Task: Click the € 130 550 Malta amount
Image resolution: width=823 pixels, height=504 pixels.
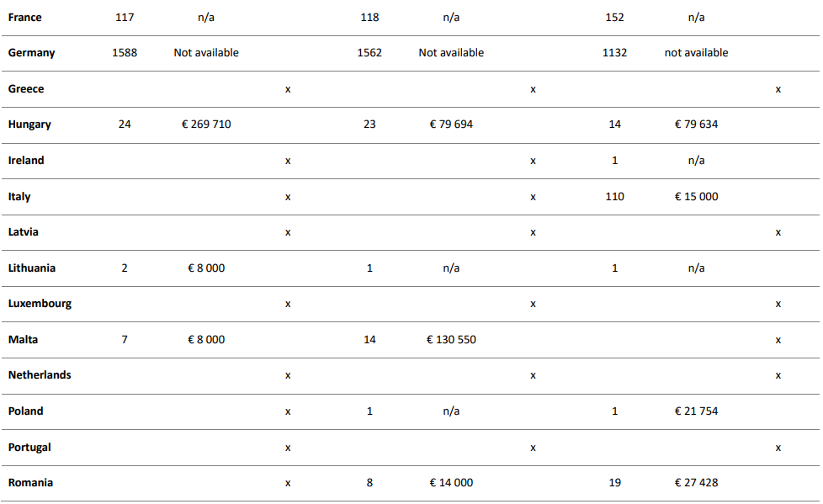Action: tap(451, 340)
